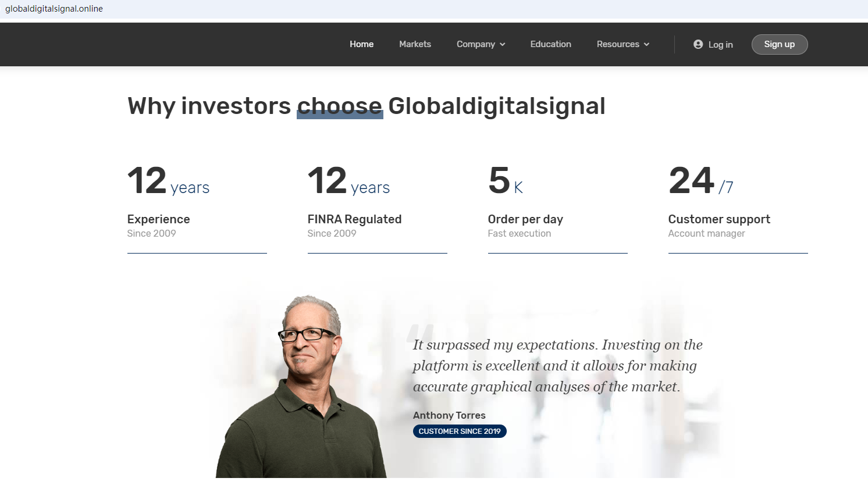Image resolution: width=868 pixels, height=485 pixels.
Task: Click the Customer support stat heading
Action: coord(719,219)
